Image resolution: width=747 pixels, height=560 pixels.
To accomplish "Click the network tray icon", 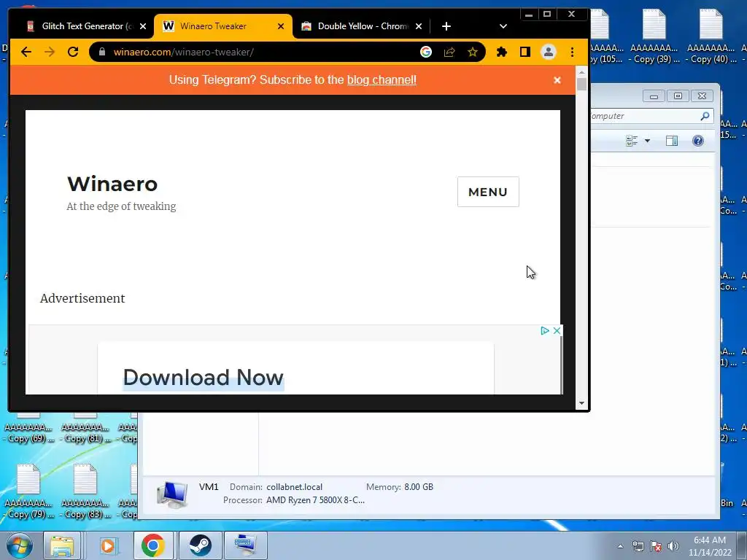I will click(638, 546).
